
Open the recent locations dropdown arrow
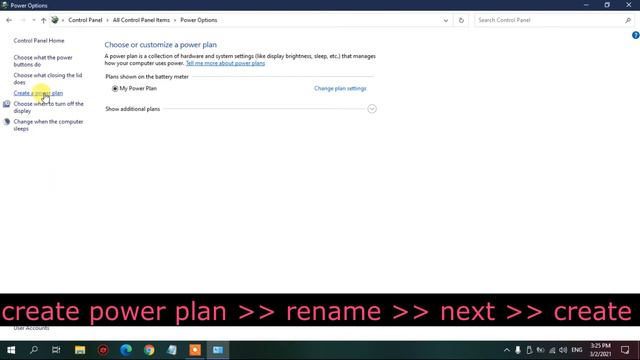coord(33,20)
